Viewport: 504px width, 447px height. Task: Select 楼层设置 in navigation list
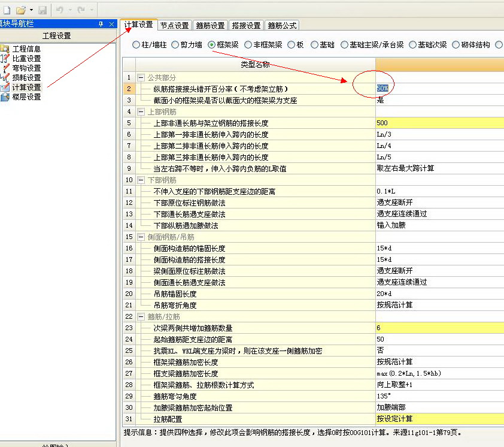point(26,97)
